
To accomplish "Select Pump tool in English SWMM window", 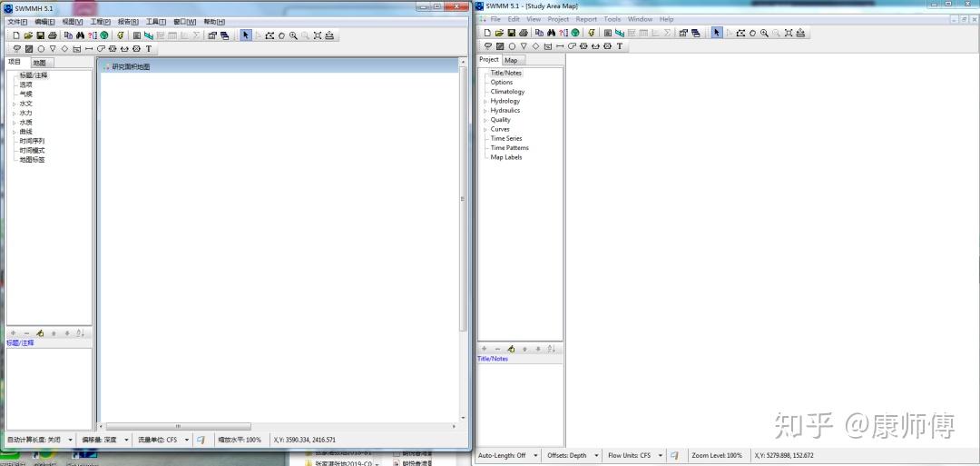I will pyautogui.click(x=572, y=46).
